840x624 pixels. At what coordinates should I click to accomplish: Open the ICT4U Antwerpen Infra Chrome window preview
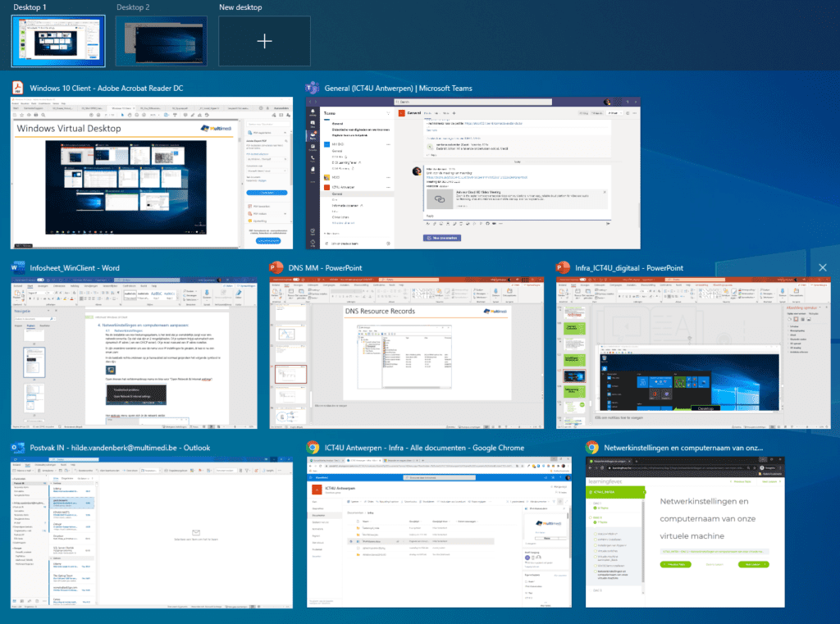coord(440,532)
